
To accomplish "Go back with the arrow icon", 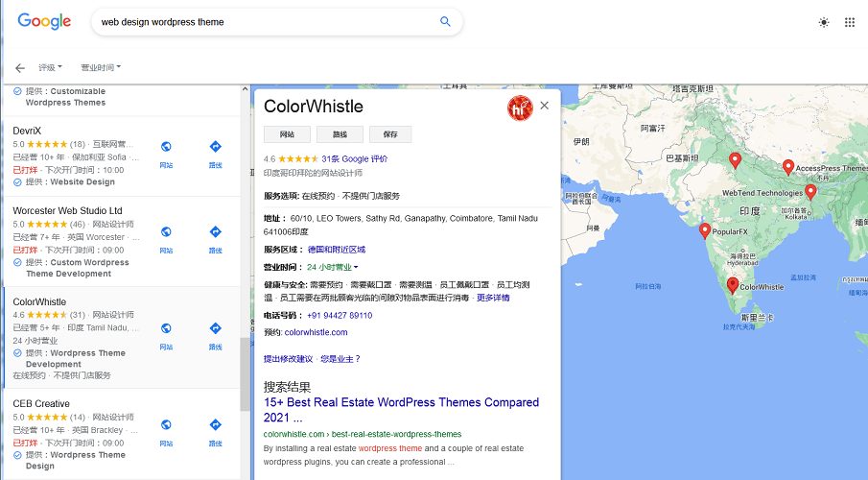I will point(20,67).
